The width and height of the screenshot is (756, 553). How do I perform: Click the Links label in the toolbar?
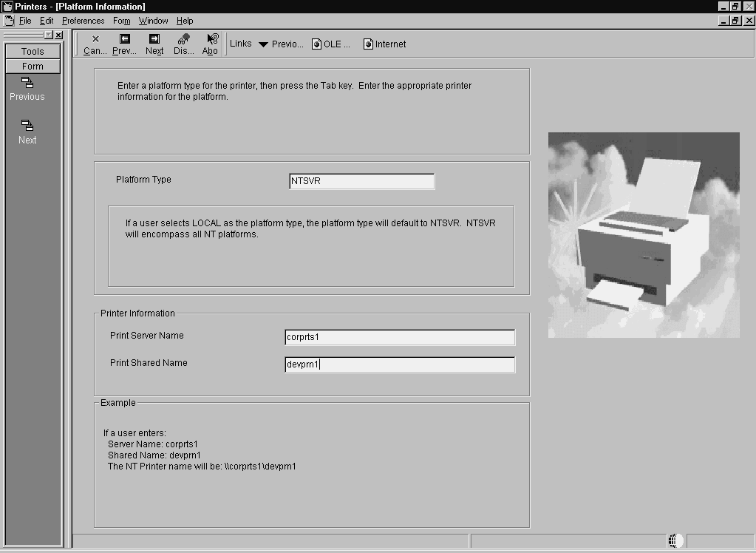click(241, 44)
